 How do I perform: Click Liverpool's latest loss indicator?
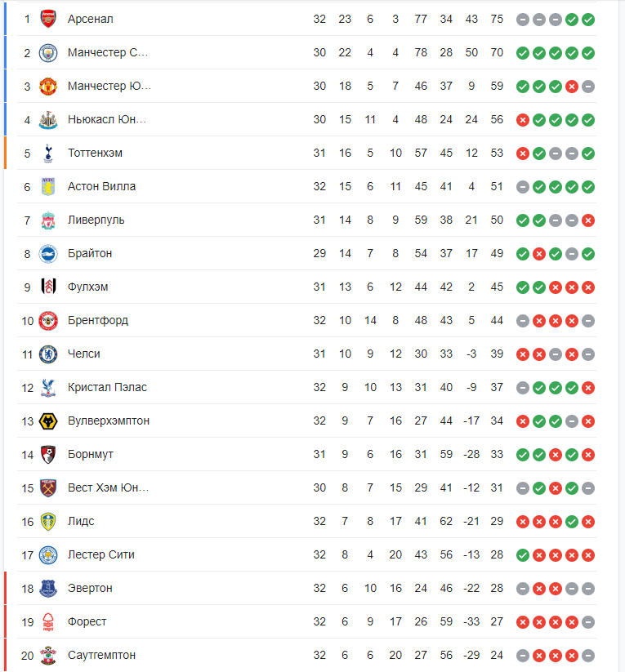coord(588,220)
